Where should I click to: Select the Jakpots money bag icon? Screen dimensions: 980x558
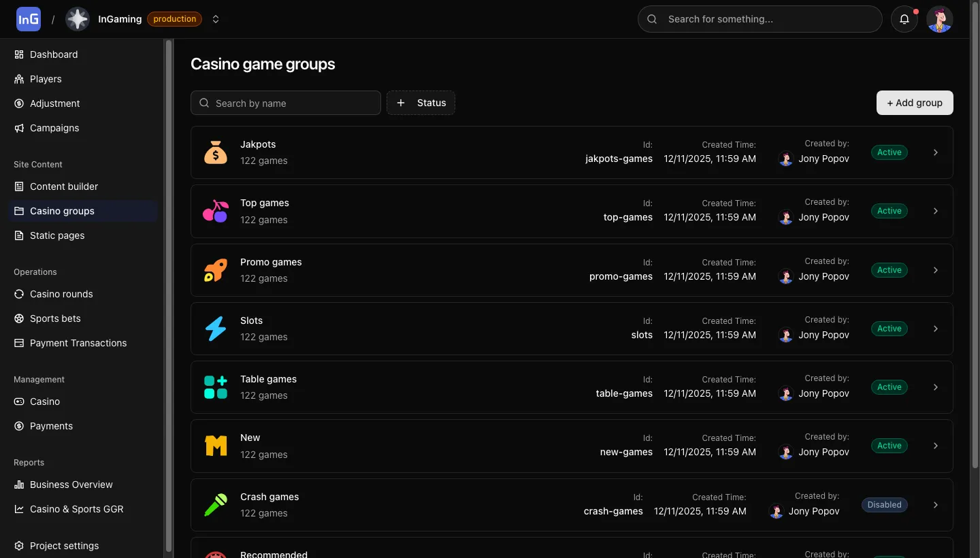tap(215, 152)
